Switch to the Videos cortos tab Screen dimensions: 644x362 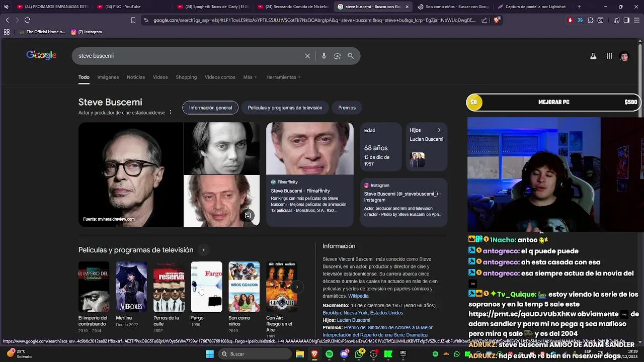(220, 77)
